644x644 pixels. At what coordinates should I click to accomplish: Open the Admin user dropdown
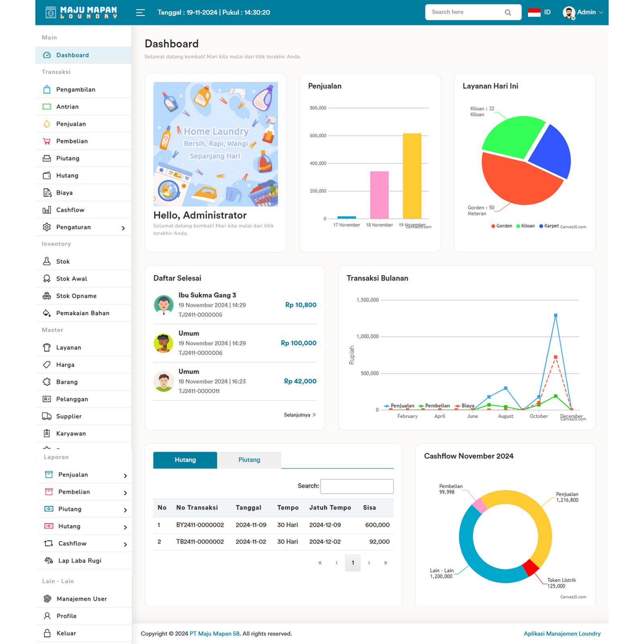(x=583, y=12)
